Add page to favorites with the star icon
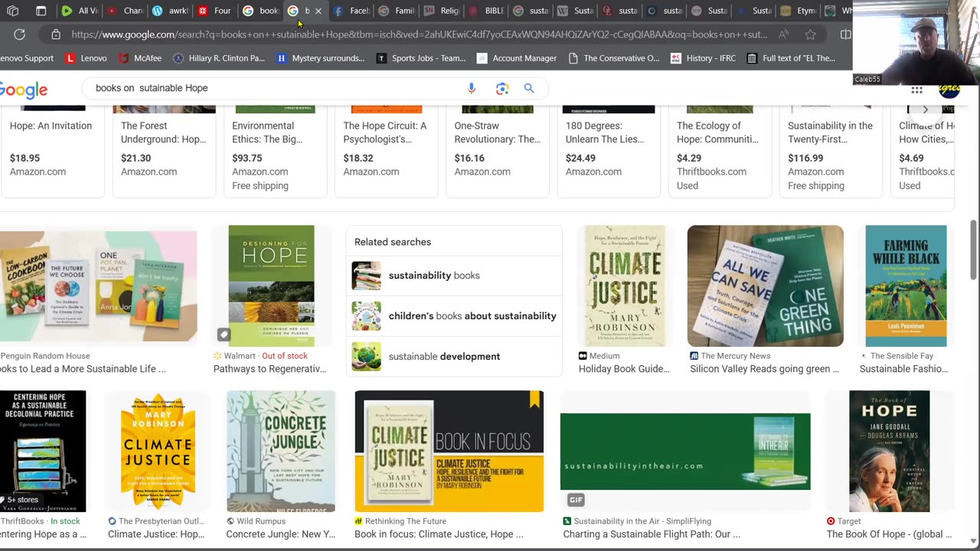Image resolution: width=980 pixels, height=551 pixels. point(810,34)
